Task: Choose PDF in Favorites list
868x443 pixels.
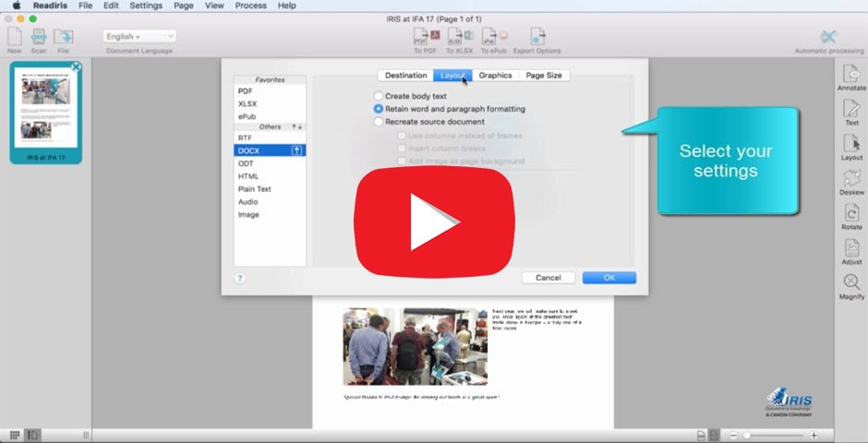Action: [x=270, y=91]
